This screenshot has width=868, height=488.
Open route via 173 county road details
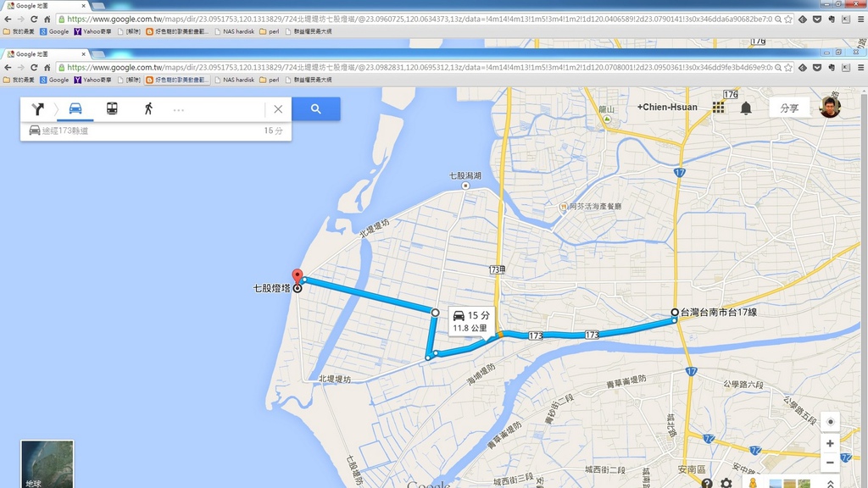click(156, 130)
